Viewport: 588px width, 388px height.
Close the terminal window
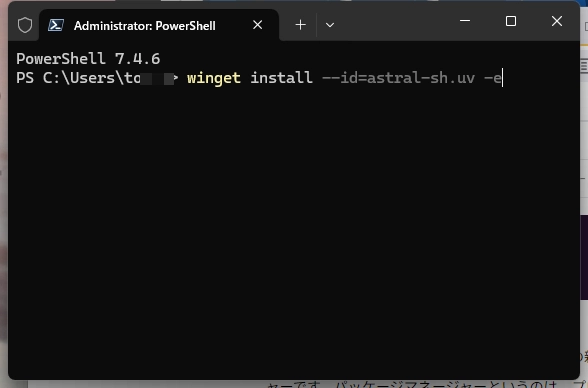tap(557, 21)
